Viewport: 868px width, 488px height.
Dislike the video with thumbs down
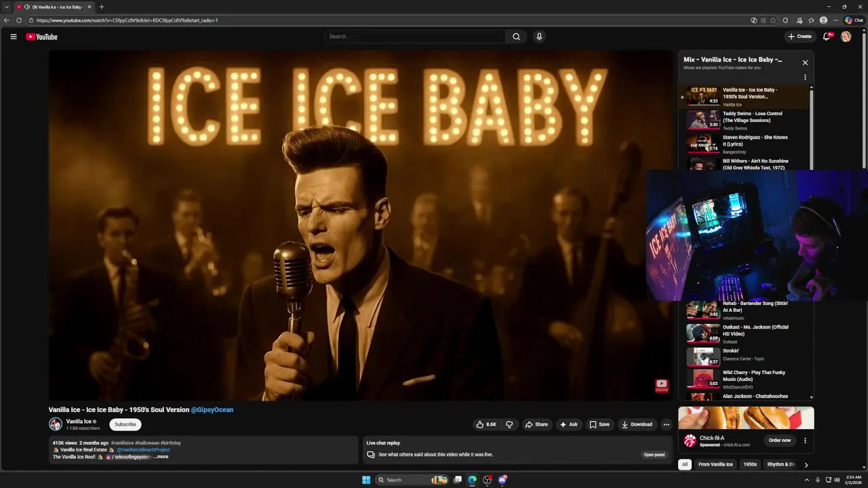[509, 424]
